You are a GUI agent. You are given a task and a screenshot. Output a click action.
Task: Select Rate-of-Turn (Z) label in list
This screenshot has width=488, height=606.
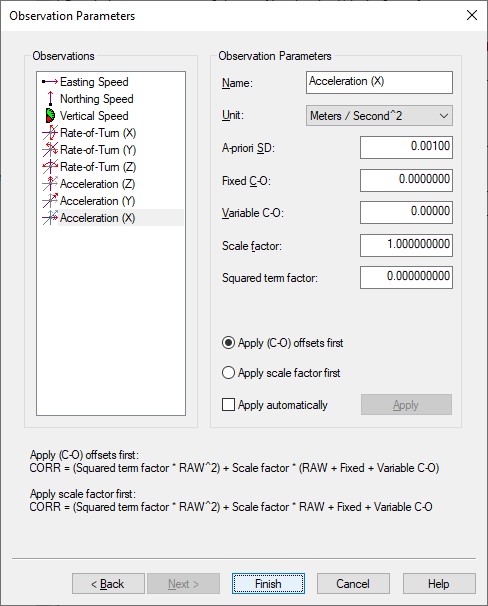point(98,167)
